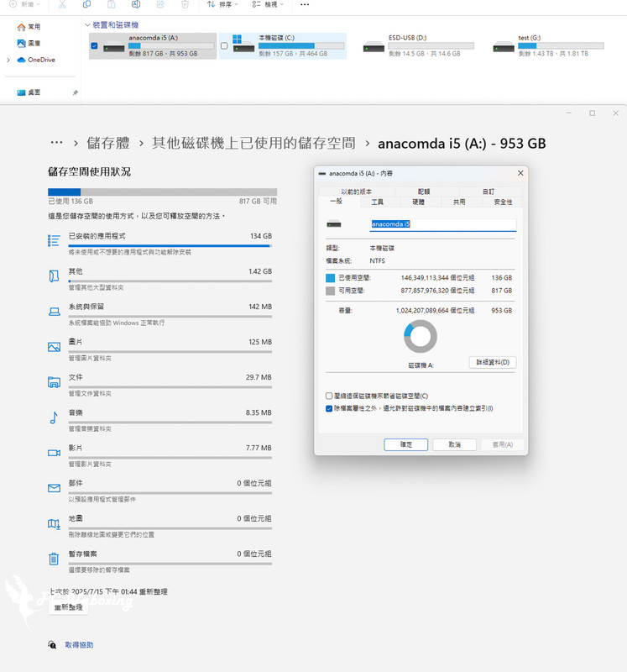The image size is (627, 672).
Task: Uncheck the content indexing checkbox in properties
Action: (x=329, y=408)
